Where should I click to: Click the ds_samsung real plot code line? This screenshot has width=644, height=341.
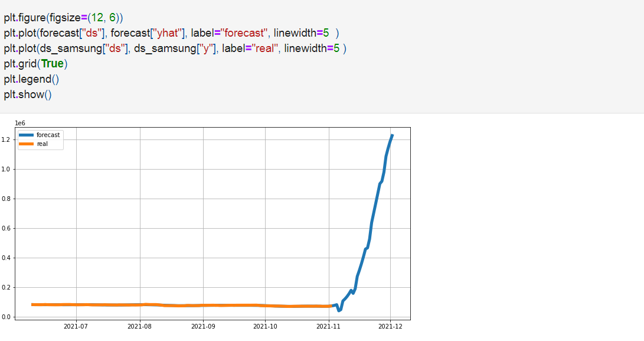coord(175,48)
